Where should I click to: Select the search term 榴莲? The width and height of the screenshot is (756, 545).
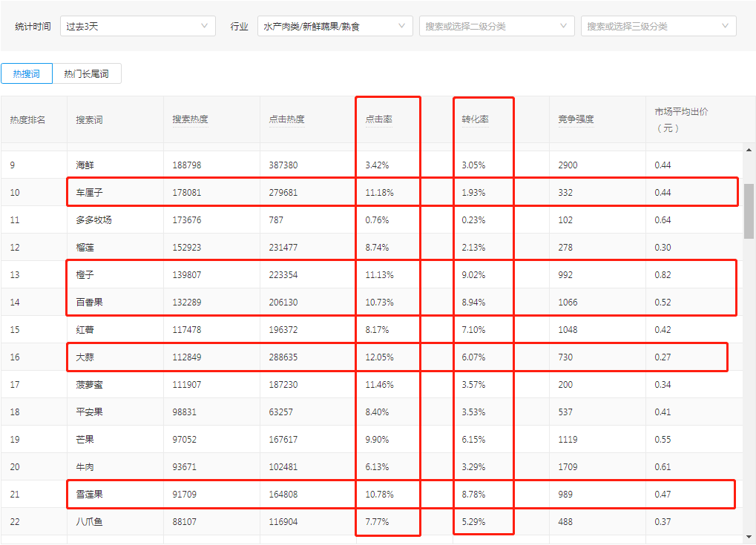click(x=85, y=248)
